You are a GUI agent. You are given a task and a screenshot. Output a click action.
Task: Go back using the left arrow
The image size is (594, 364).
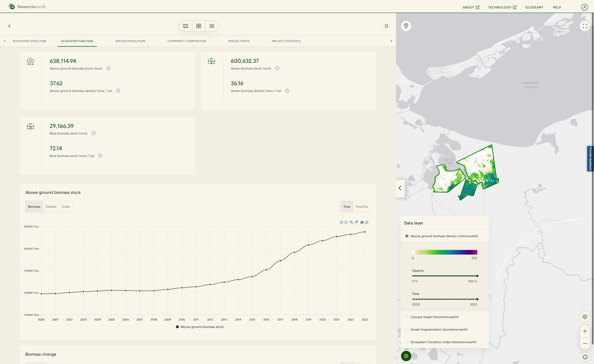[9, 26]
